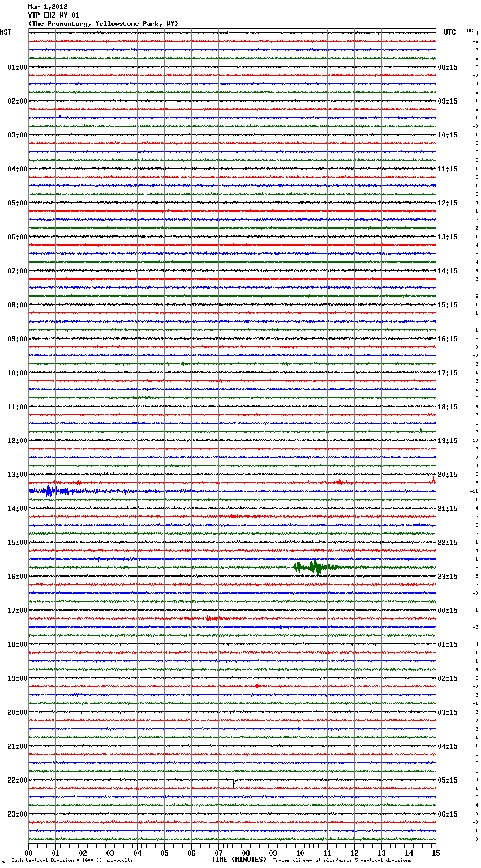Click the 22:15 UTC time label
The height and width of the screenshot is (868, 481).
click(x=448, y=543)
